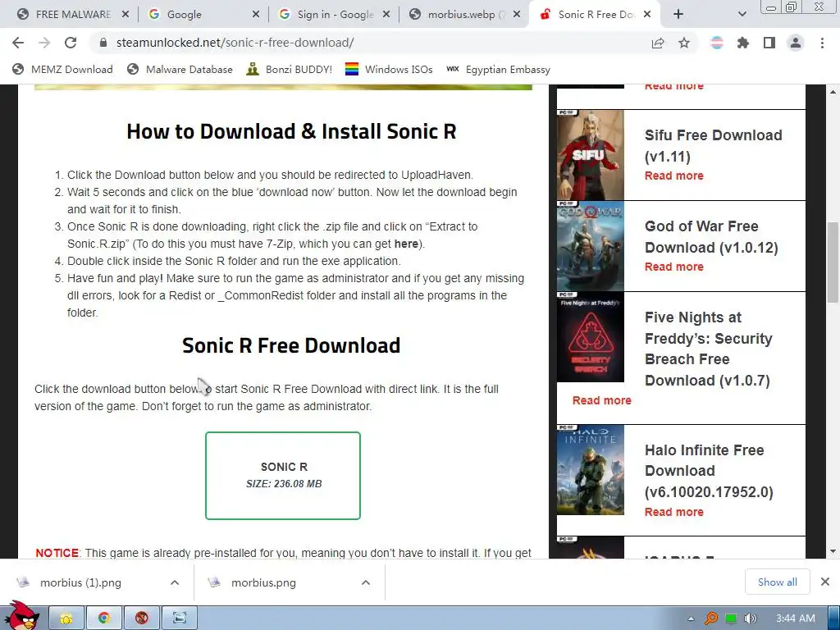840x630 pixels.
Task: Click Read more under Security Breach
Action: (601, 400)
